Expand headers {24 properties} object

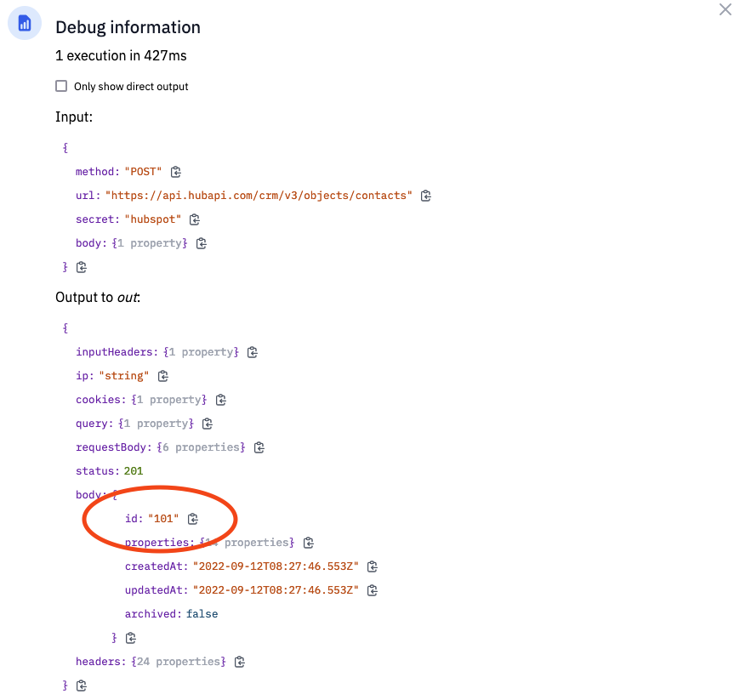[179, 662]
